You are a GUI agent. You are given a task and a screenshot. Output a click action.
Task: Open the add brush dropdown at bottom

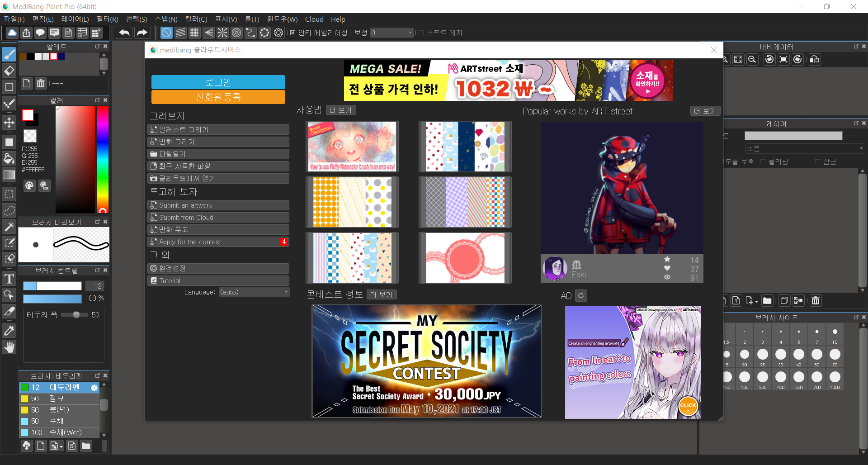pos(61,447)
